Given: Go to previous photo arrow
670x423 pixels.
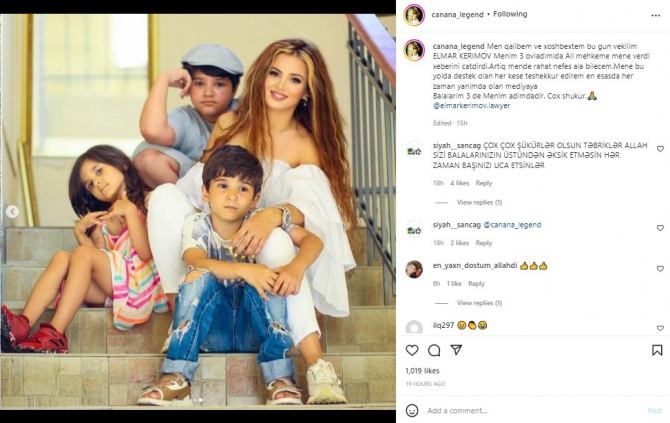Looking at the screenshot, I should (12, 212).
